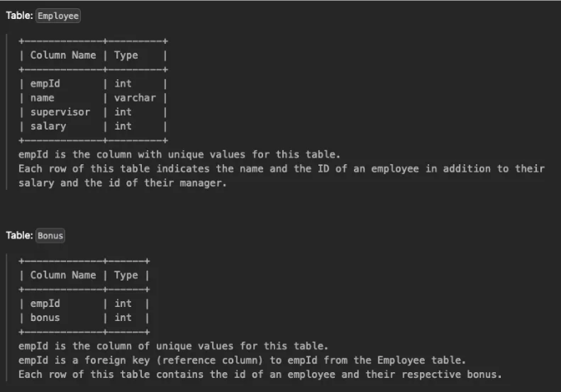Click Column Name header in Employee schema
561x392 pixels.
pyautogui.click(x=63, y=55)
